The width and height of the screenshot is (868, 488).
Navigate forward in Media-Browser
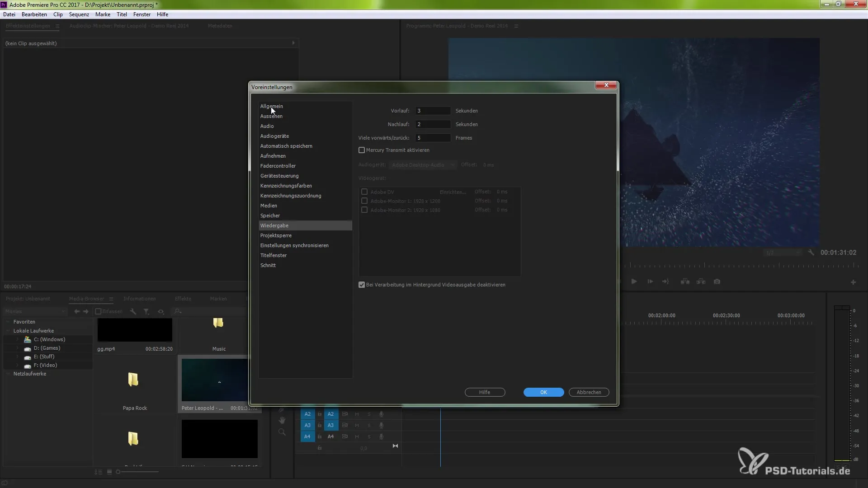pos(86,311)
